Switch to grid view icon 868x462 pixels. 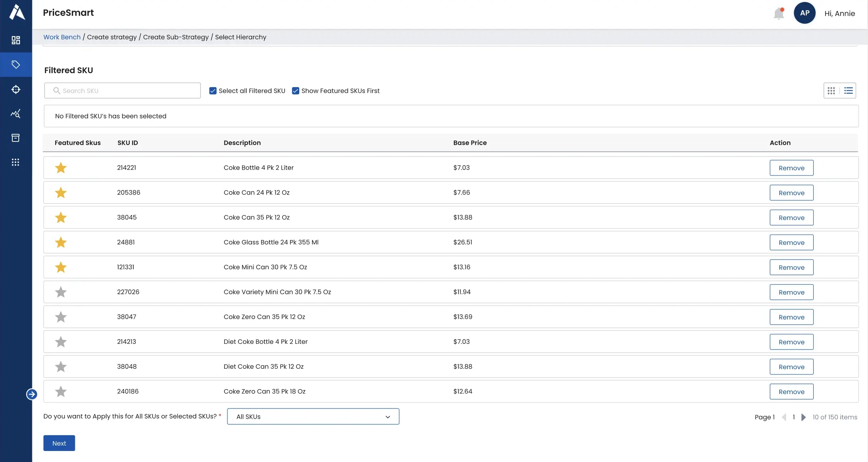click(x=831, y=91)
